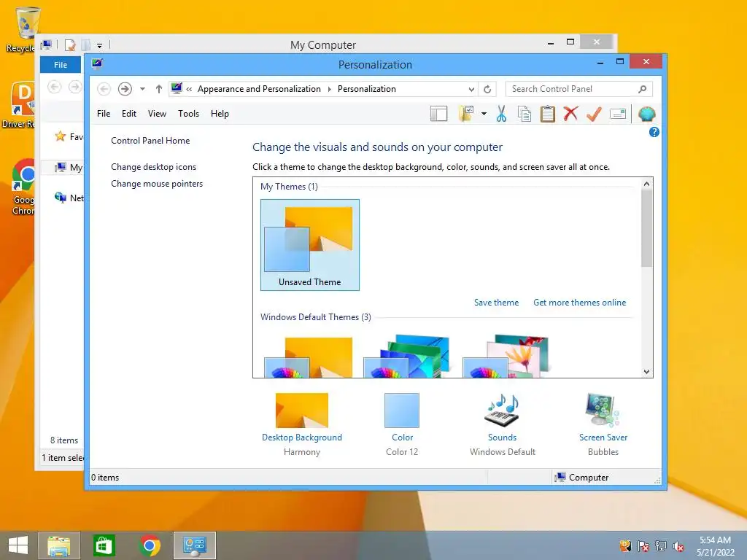Open the File menu in Personalization

104,114
